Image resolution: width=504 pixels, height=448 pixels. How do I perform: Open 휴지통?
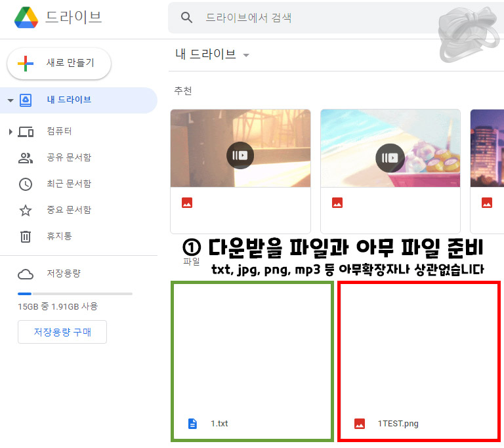(60, 236)
